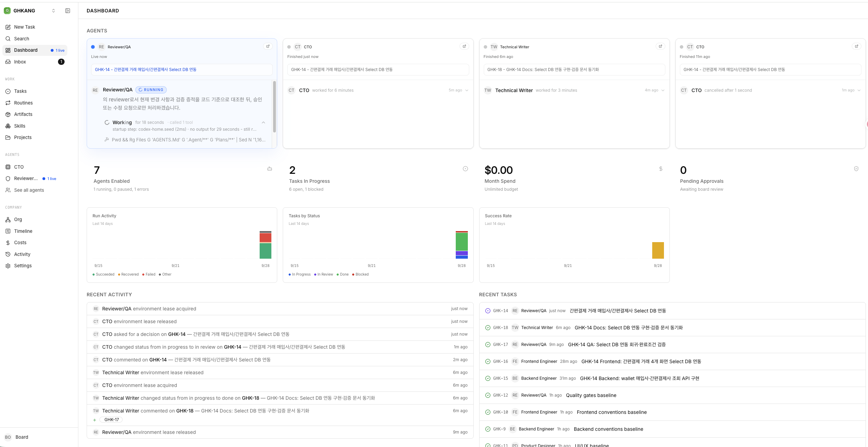Image resolution: width=868 pixels, height=447 pixels.
Task: Click the red Failed bar in Run Activity
Action: (266, 238)
